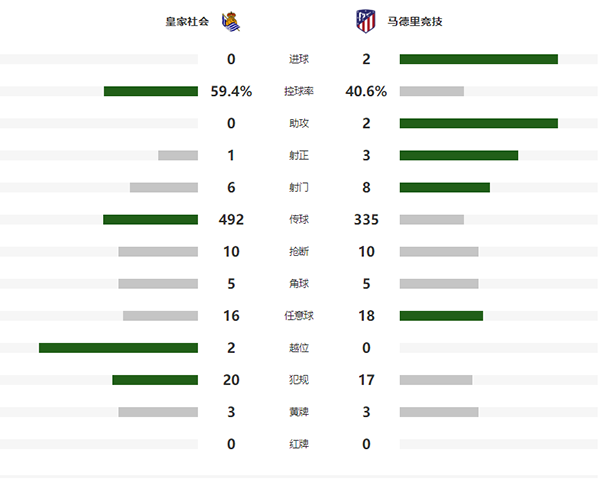
Task: Click Atlético's green goals (进球) bar
Action: click(478, 59)
